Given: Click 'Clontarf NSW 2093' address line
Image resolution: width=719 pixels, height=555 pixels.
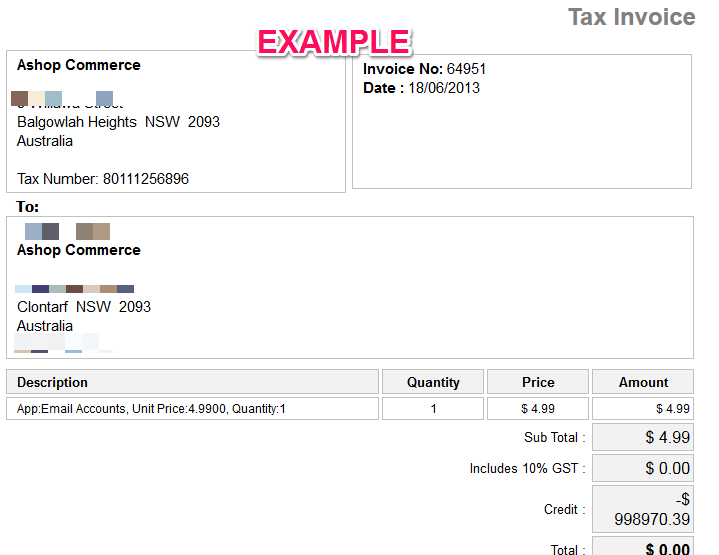Looking at the screenshot, I should [84, 307].
